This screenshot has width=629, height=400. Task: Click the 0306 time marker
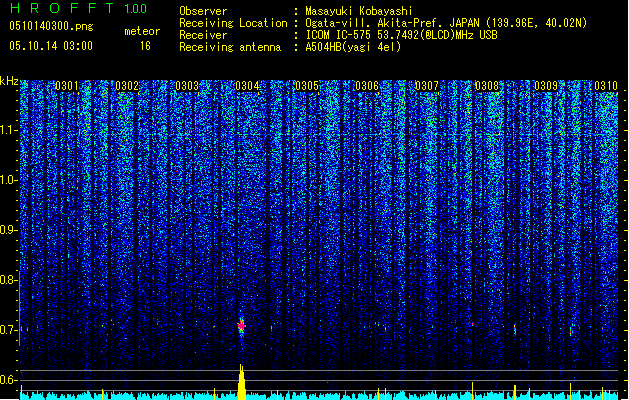click(367, 86)
